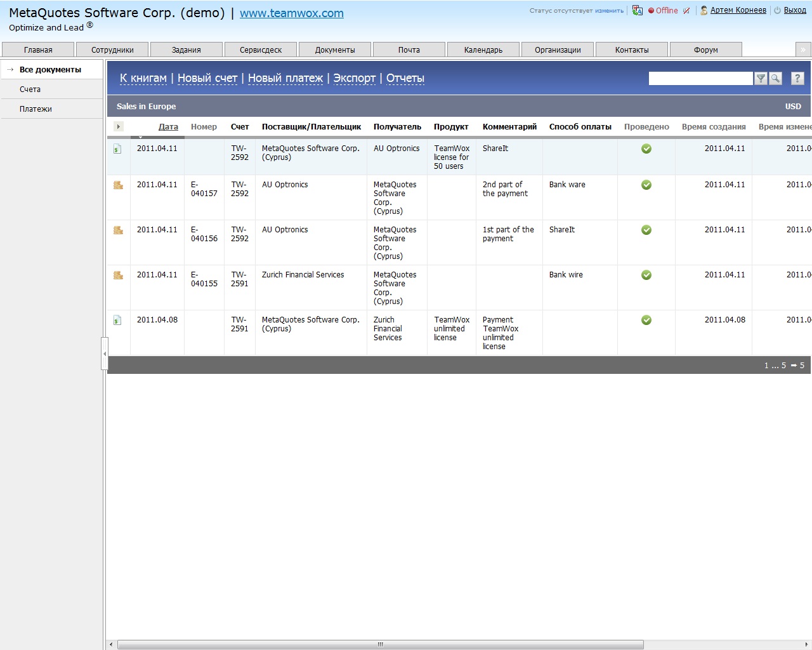Click the power icon next to Выход
812x650 pixels.
coord(777,10)
